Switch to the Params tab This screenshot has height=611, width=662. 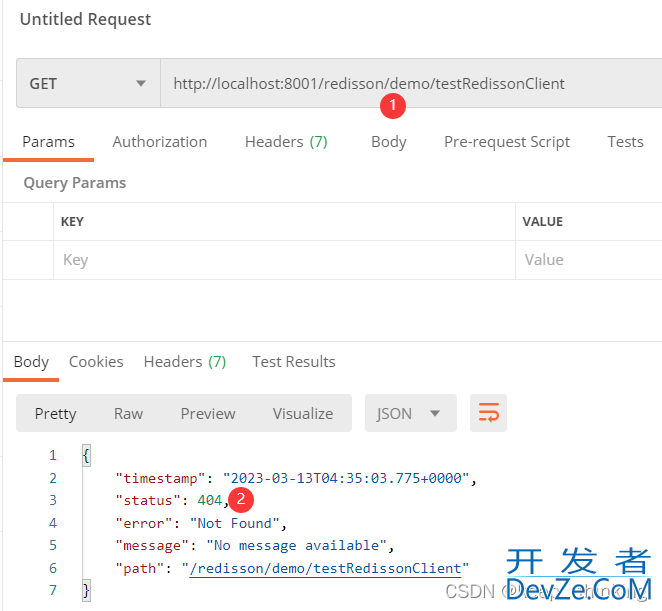tap(48, 142)
